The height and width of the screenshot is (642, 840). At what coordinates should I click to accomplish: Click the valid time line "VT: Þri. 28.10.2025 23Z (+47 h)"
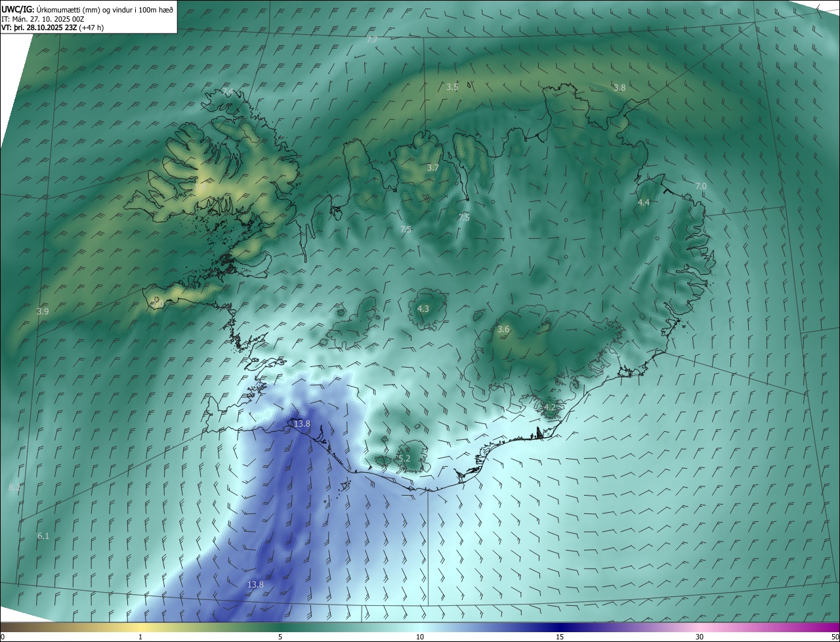click(52, 27)
